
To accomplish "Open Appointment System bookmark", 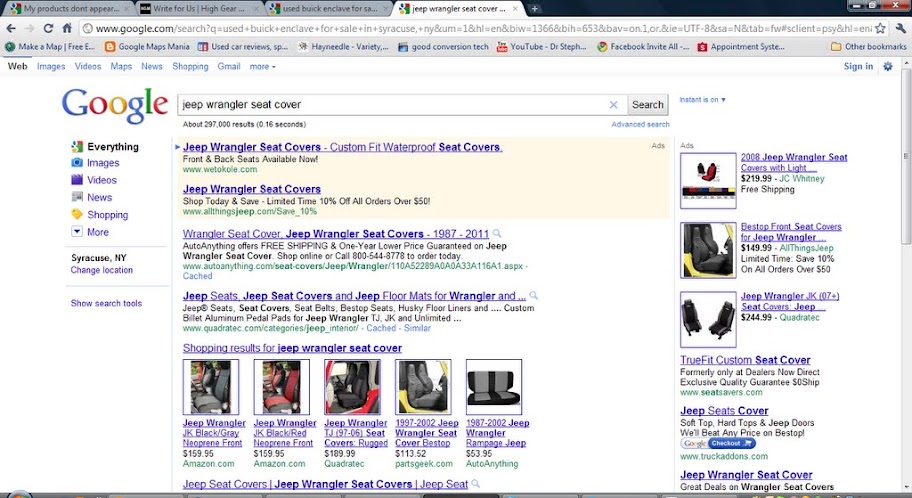I will 741,47.
